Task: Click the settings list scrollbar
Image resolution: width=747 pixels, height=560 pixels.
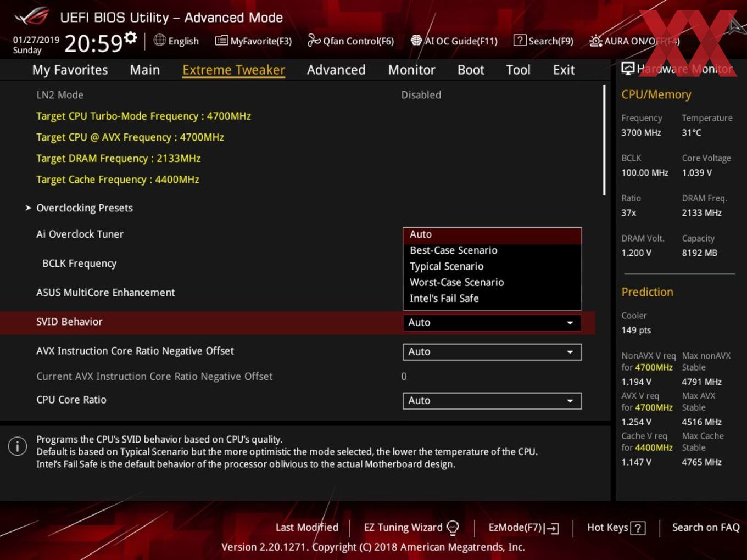Action: click(x=604, y=139)
